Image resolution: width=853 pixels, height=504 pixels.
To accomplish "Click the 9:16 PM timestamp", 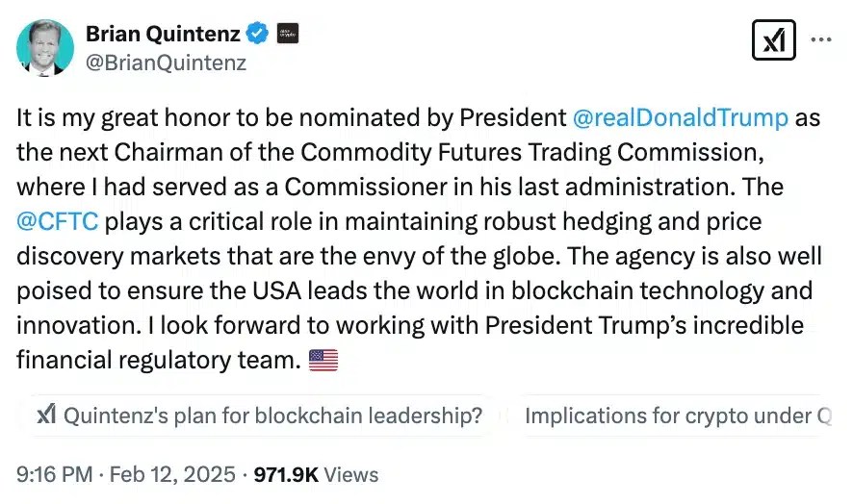I will coord(54,474).
